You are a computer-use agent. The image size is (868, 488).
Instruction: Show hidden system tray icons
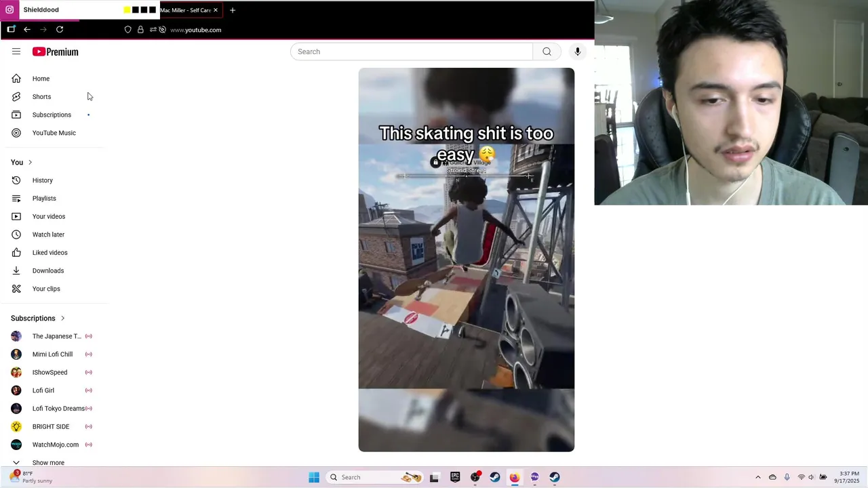(758, 477)
